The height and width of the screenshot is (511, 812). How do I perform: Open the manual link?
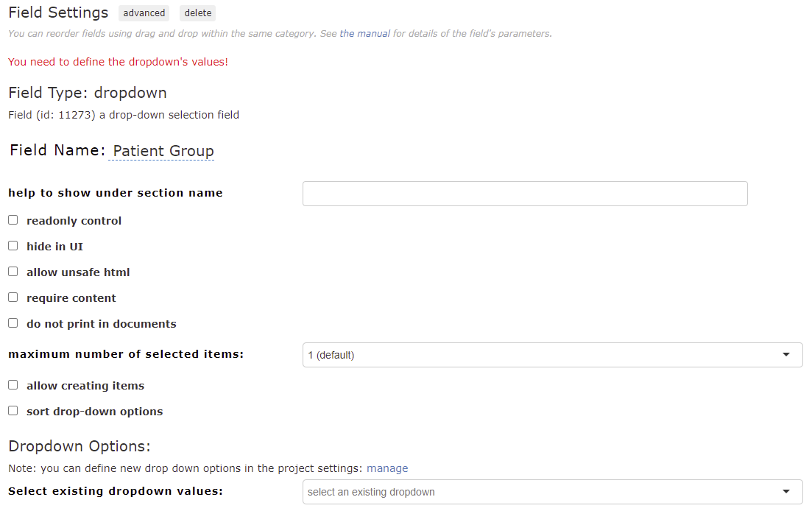[x=364, y=34]
